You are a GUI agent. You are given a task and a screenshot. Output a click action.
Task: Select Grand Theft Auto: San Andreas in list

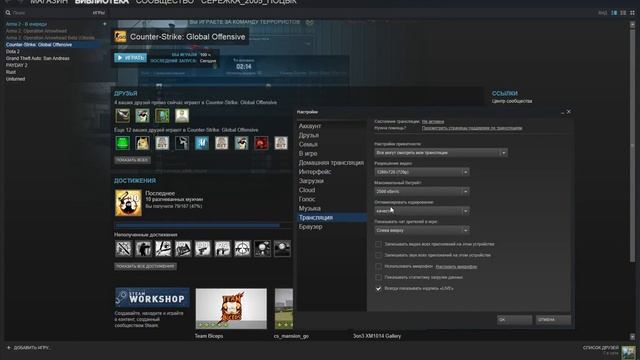(38, 58)
